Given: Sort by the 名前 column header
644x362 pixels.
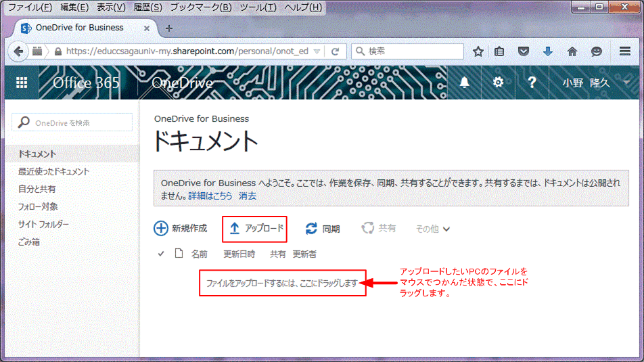Looking at the screenshot, I should click(x=199, y=254).
